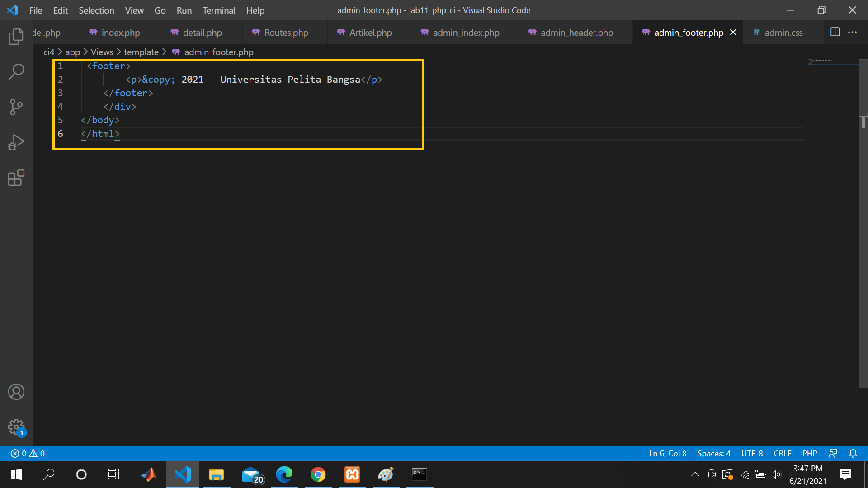
Task: Select the Run and Debug icon
Action: coord(16,141)
